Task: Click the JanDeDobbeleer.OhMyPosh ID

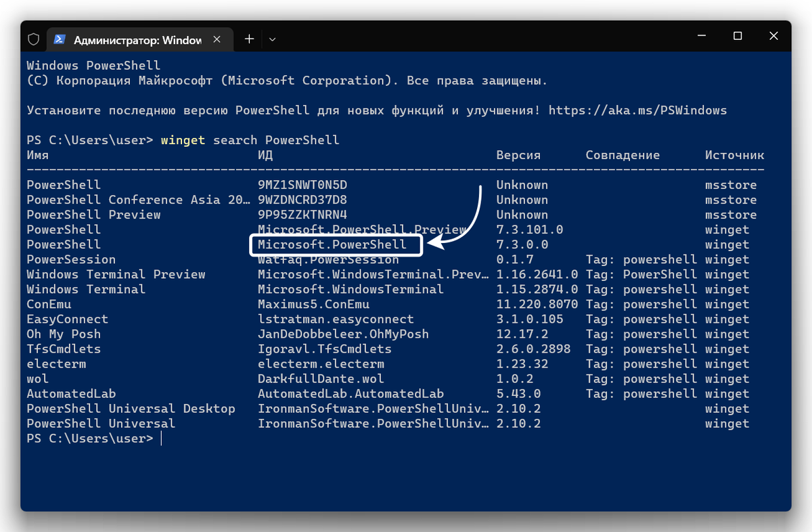Action: coord(343,334)
